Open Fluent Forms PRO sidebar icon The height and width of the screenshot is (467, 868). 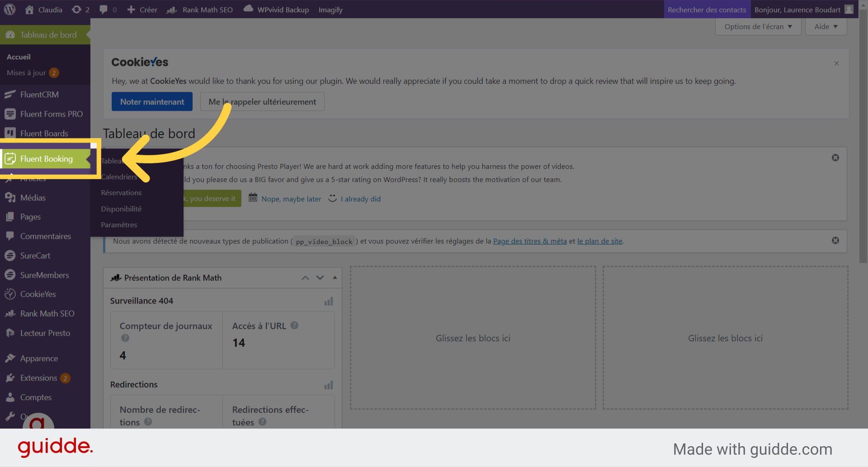[x=10, y=114]
